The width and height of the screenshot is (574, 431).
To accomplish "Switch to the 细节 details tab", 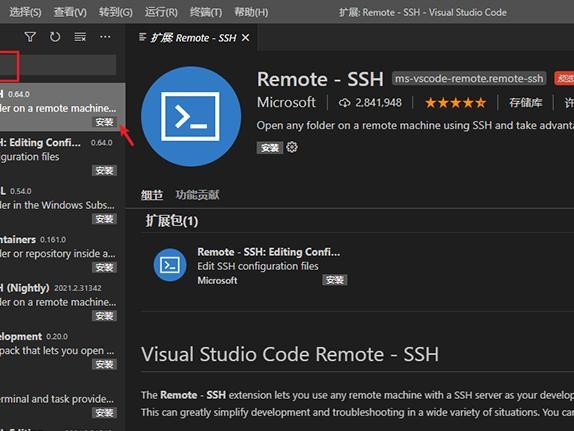I will click(152, 195).
